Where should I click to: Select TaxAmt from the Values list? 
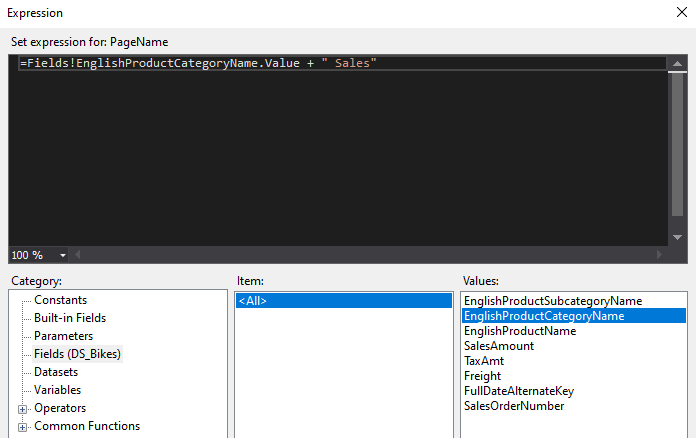coord(484,361)
